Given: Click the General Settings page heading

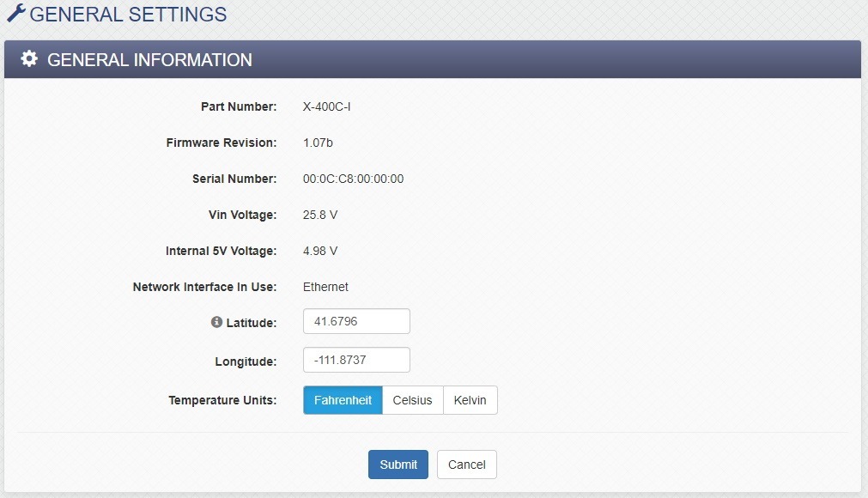Looking at the screenshot, I should [x=128, y=15].
